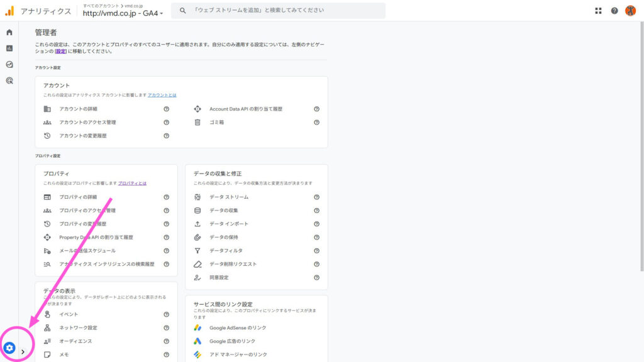Click データフィルタ (Data Filters)
The height and width of the screenshot is (362, 644).
click(x=230, y=250)
